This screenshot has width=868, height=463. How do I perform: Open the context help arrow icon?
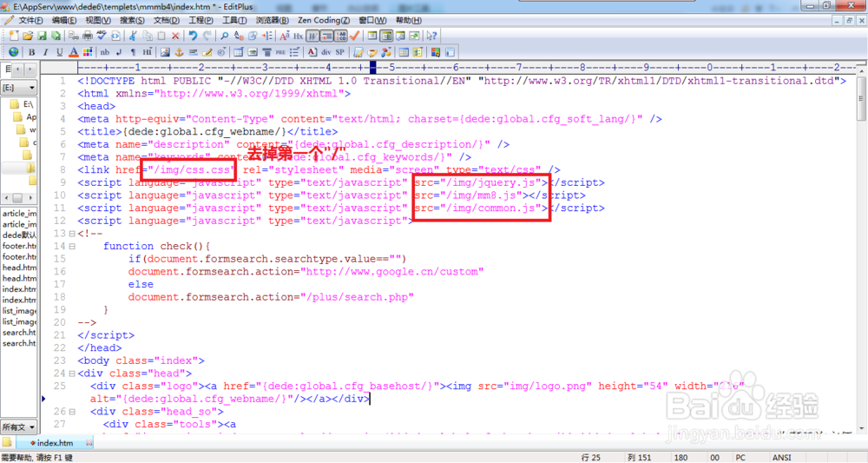(x=432, y=36)
